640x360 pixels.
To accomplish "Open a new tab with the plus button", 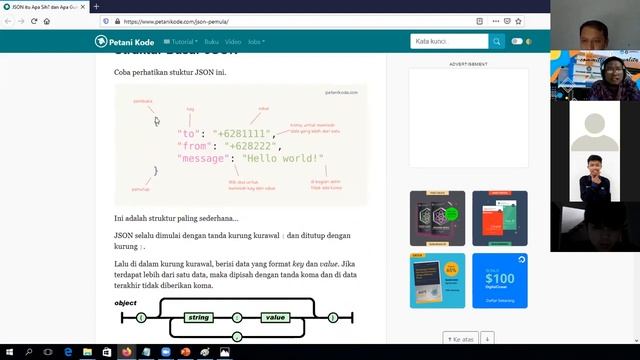I will tap(96, 7).
